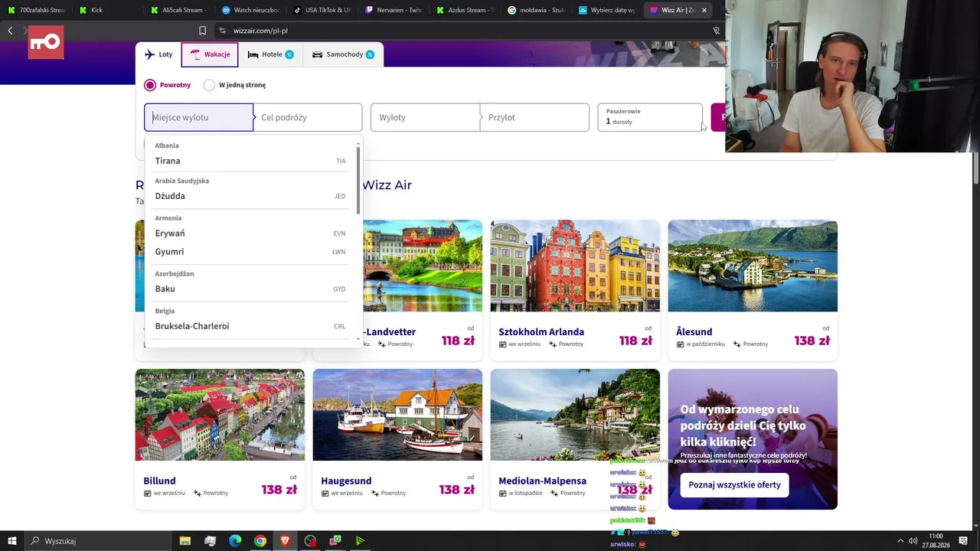The width and height of the screenshot is (980, 551).
Task: Open the Billund 138 zł offer
Action: 220,439
